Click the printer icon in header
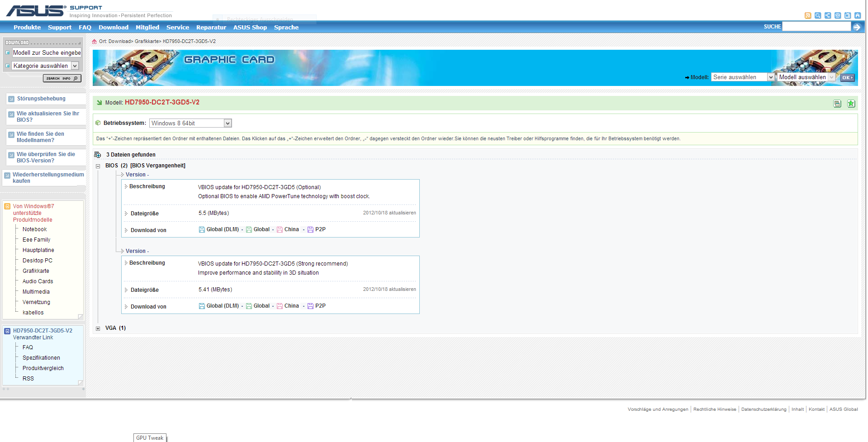868x442 pixels. (x=858, y=15)
